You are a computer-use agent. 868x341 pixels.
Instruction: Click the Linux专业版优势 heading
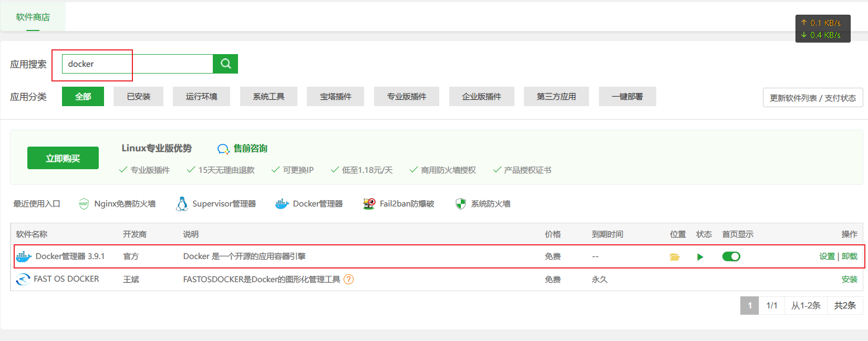(157, 148)
